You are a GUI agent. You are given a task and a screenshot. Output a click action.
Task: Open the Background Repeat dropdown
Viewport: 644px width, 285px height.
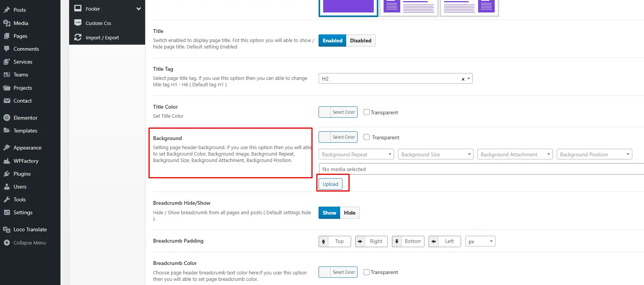coord(356,154)
